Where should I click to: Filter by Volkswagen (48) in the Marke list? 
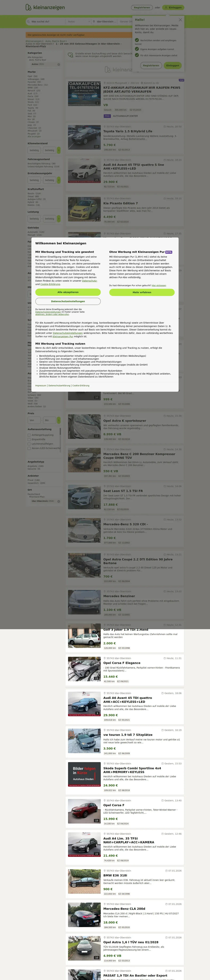(36, 79)
